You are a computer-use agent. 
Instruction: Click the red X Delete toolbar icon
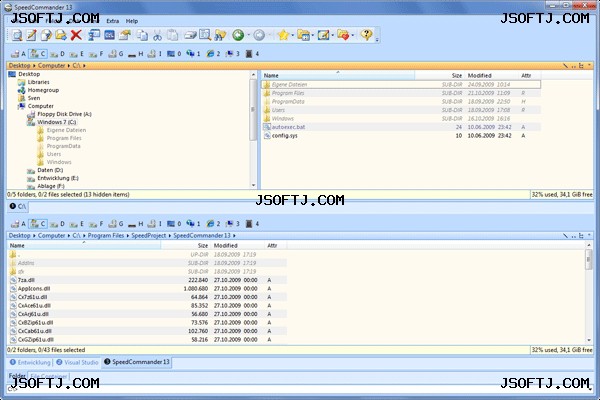click(x=76, y=35)
